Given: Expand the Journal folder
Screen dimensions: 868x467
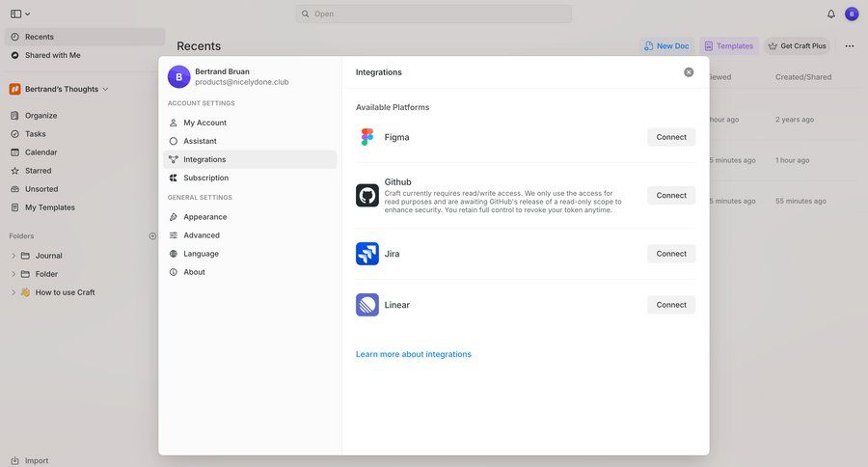Looking at the screenshot, I should [14, 256].
